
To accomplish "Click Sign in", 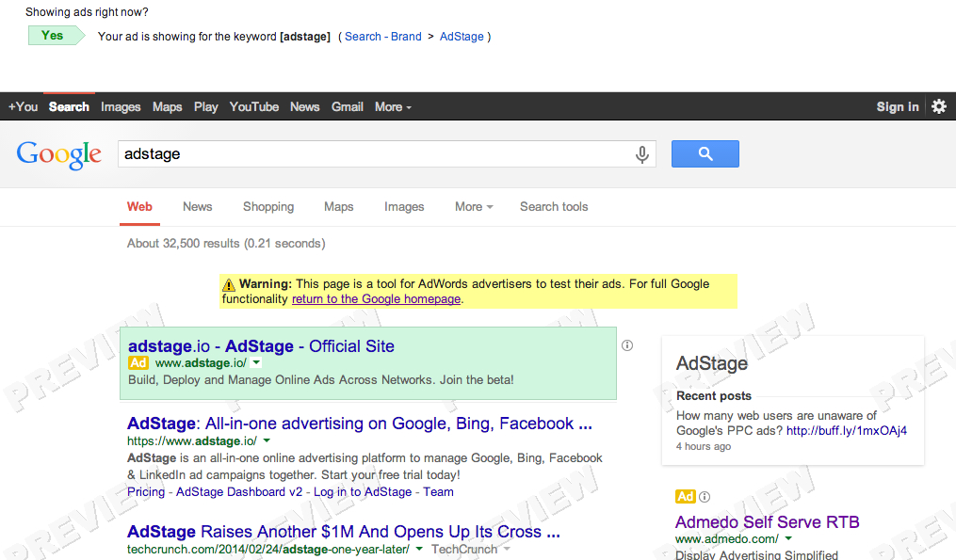I will (898, 107).
